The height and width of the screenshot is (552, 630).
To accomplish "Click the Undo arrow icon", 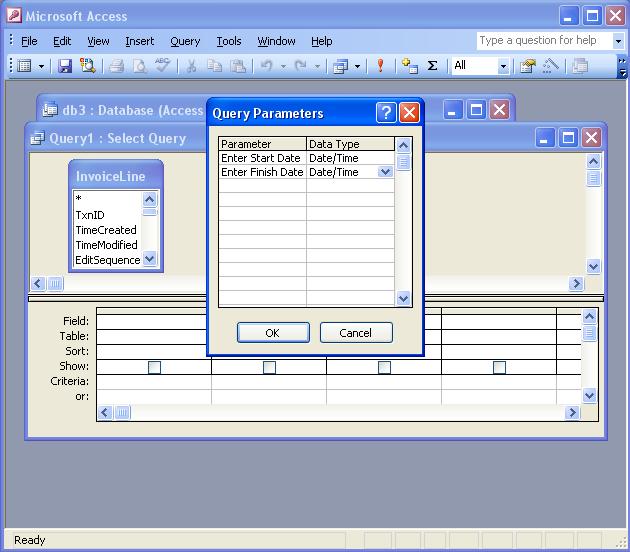I will tap(267, 65).
